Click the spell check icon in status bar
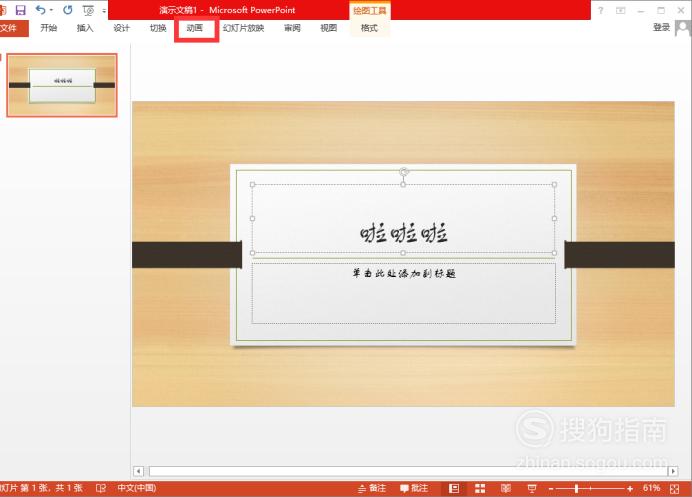Viewport: 692px width, 497px height. 101,488
